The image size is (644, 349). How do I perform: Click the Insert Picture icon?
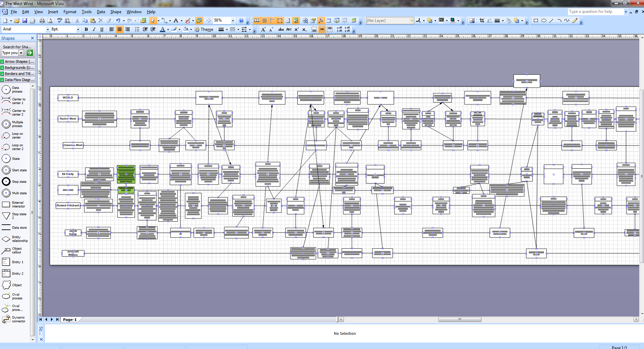coord(472,21)
